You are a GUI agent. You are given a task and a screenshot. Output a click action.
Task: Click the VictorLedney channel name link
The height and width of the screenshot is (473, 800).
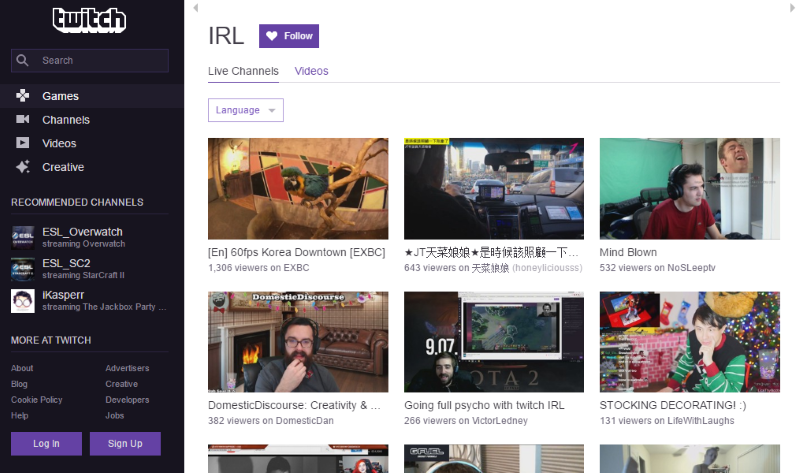coord(499,420)
